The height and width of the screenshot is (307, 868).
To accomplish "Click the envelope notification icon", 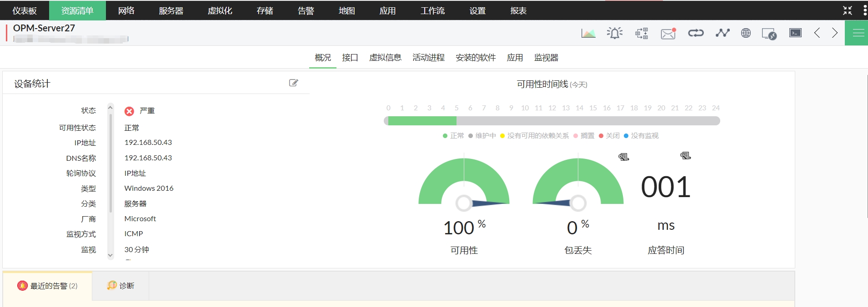I will coord(668,33).
